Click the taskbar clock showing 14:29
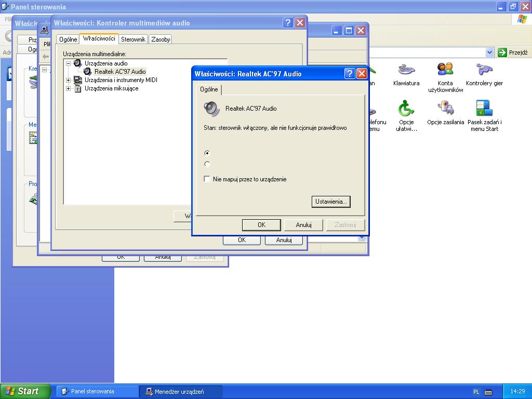This screenshot has height=399, width=532. [517, 391]
